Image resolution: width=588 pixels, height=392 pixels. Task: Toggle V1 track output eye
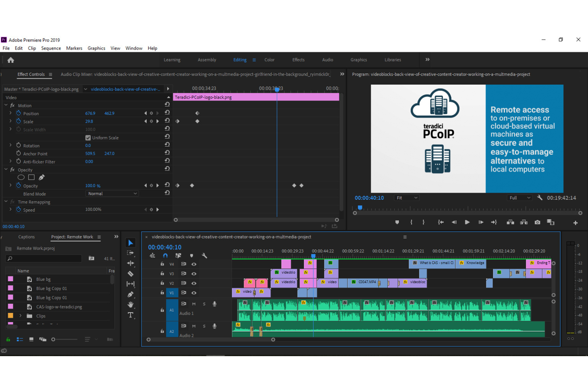[x=194, y=293]
